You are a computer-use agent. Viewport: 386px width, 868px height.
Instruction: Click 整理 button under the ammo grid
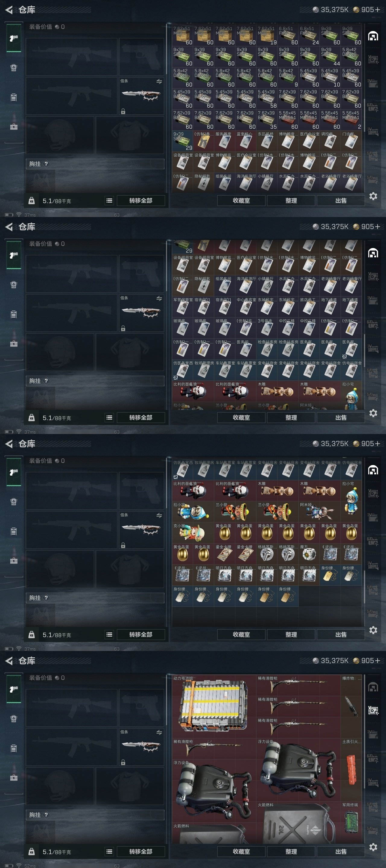[291, 200]
